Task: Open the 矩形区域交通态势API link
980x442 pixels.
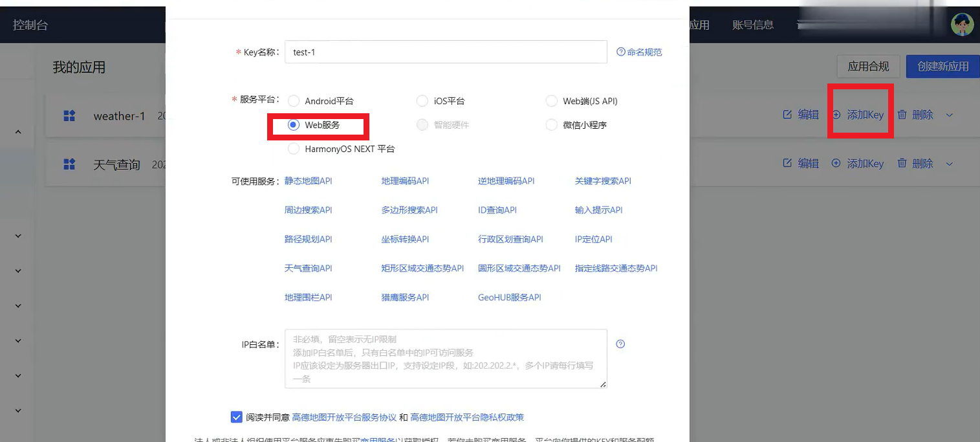Action: coord(422,268)
